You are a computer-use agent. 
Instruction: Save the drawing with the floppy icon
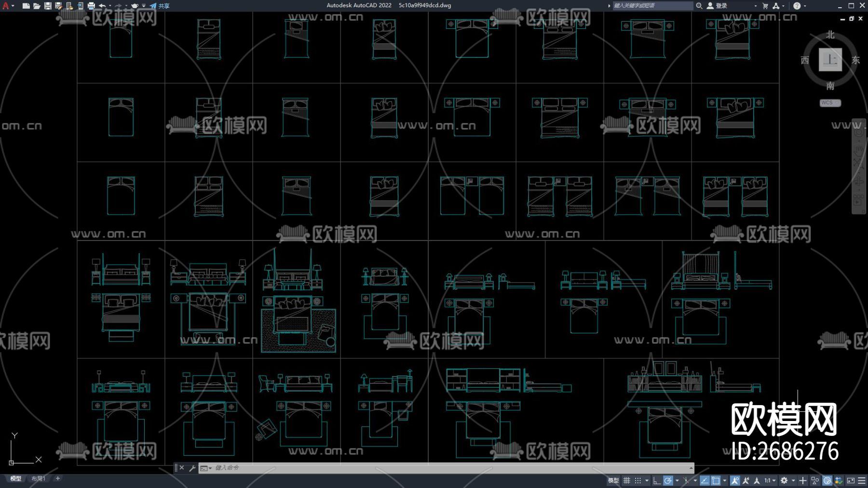[48, 6]
